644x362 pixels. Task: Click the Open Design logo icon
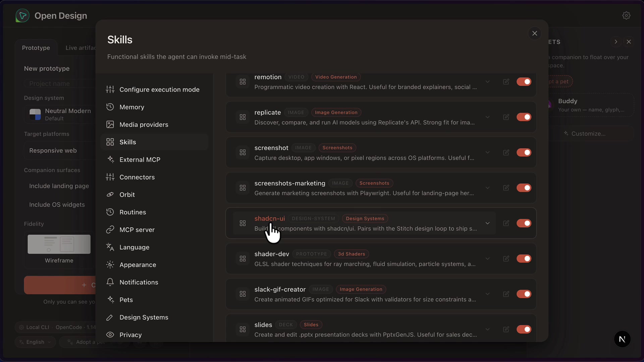pos(22,16)
